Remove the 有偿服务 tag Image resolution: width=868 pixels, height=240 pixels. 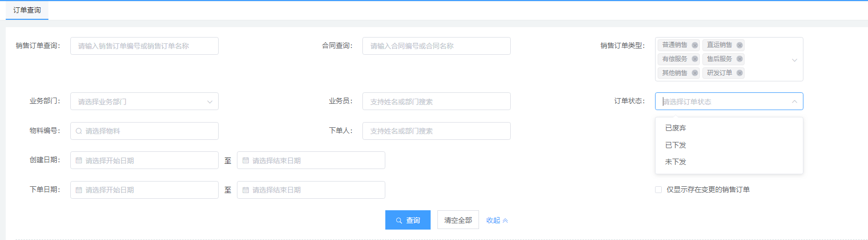pos(695,59)
